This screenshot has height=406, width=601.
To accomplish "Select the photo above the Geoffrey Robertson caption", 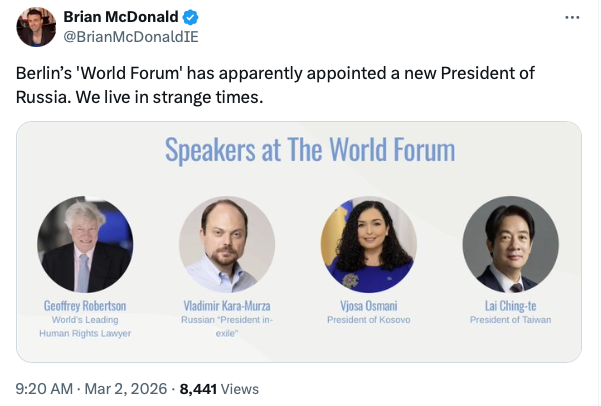I will (x=85, y=244).
